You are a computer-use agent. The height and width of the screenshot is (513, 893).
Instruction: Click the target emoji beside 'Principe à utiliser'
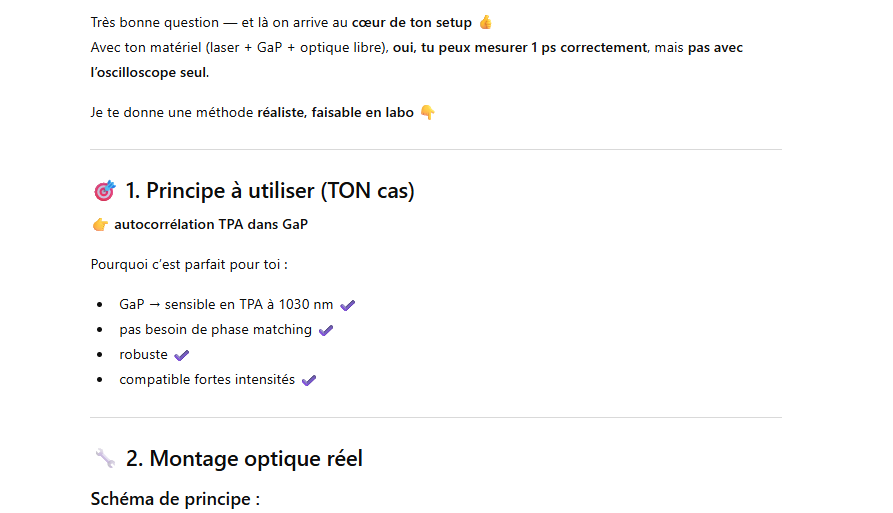(x=104, y=191)
